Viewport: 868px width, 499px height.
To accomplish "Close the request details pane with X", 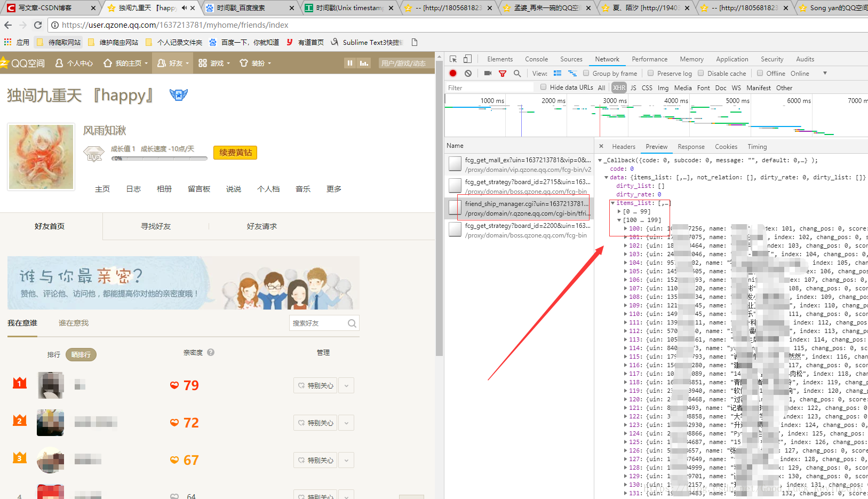I will 601,146.
